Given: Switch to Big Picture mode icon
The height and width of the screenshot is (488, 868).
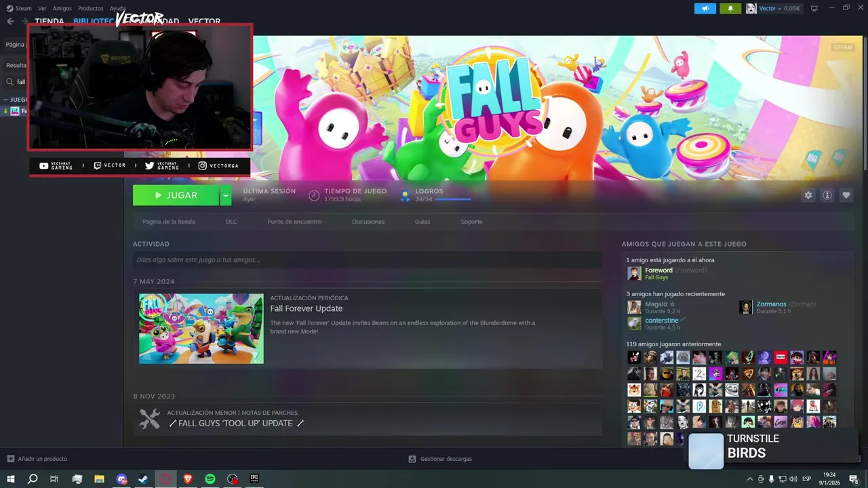Looking at the screenshot, I should point(814,8).
